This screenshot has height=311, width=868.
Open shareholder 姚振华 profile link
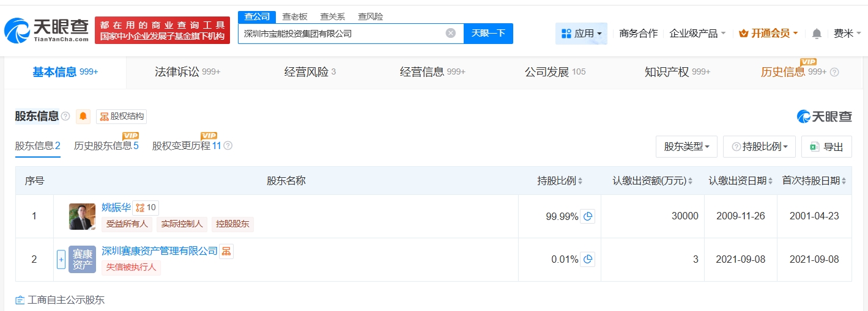click(x=116, y=207)
